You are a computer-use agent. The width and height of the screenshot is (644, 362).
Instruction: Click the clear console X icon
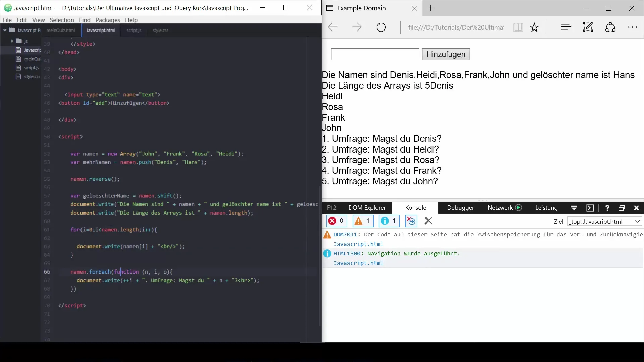(428, 221)
